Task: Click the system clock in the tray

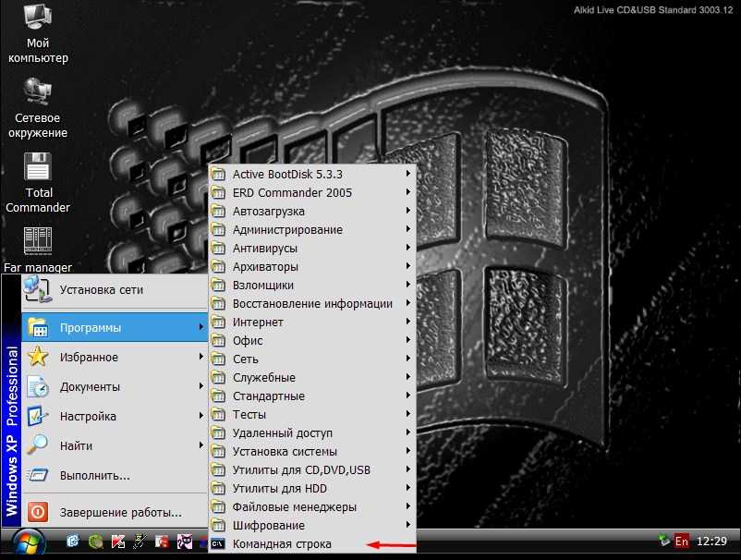Action: tap(713, 541)
